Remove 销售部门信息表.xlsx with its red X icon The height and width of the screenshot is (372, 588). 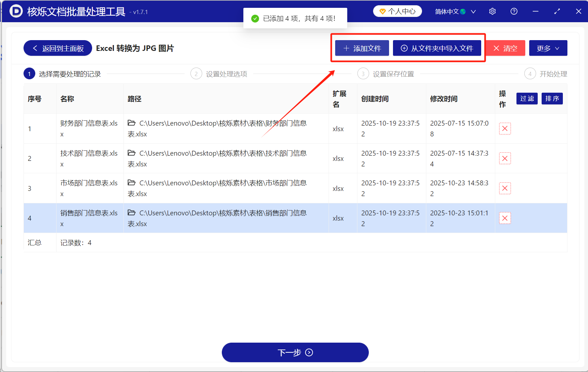[505, 218]
